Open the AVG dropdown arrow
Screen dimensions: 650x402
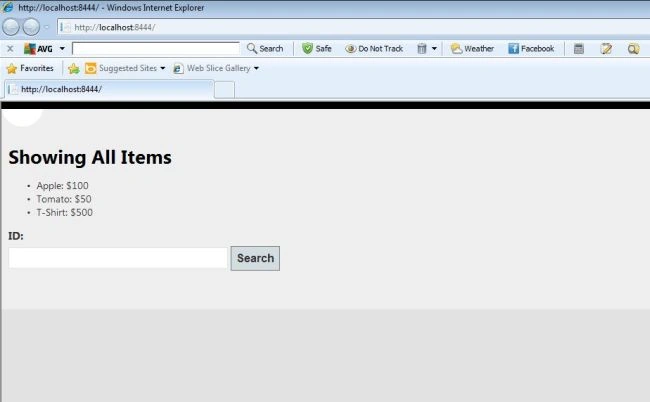pyautogui.click(x=62, y=49)
